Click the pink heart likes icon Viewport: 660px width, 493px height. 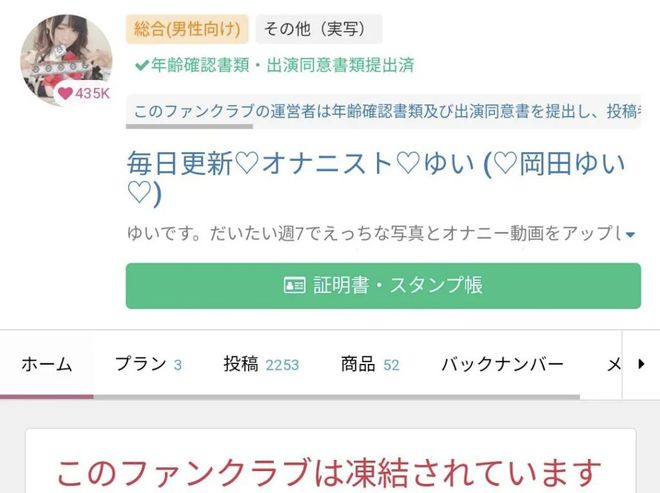pos(65,93)
